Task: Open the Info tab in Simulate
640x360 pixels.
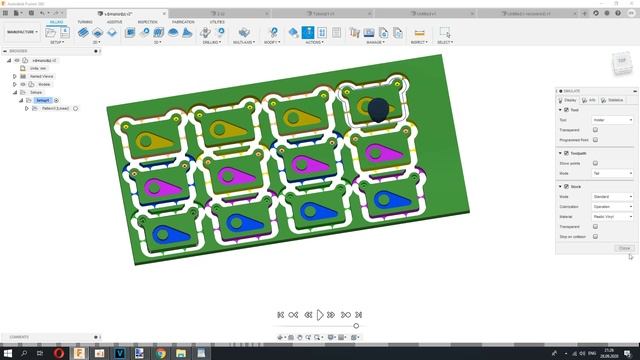Action: click(x=589, y=100)
